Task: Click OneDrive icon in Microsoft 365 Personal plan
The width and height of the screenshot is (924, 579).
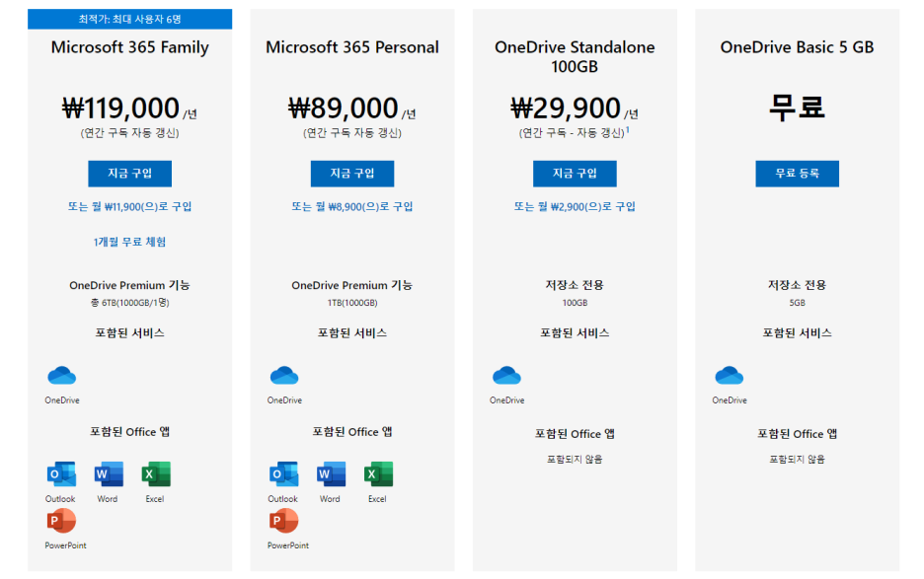Action: 284,376
